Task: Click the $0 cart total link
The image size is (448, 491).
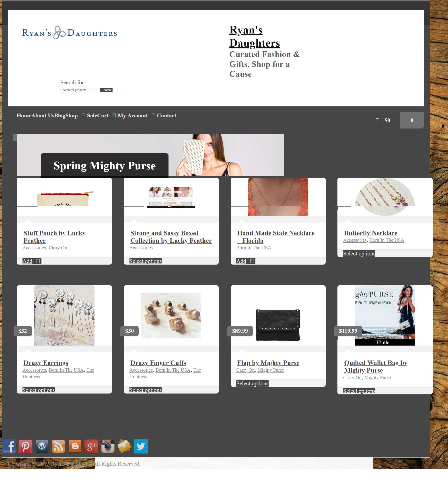Action: (387, 120)
